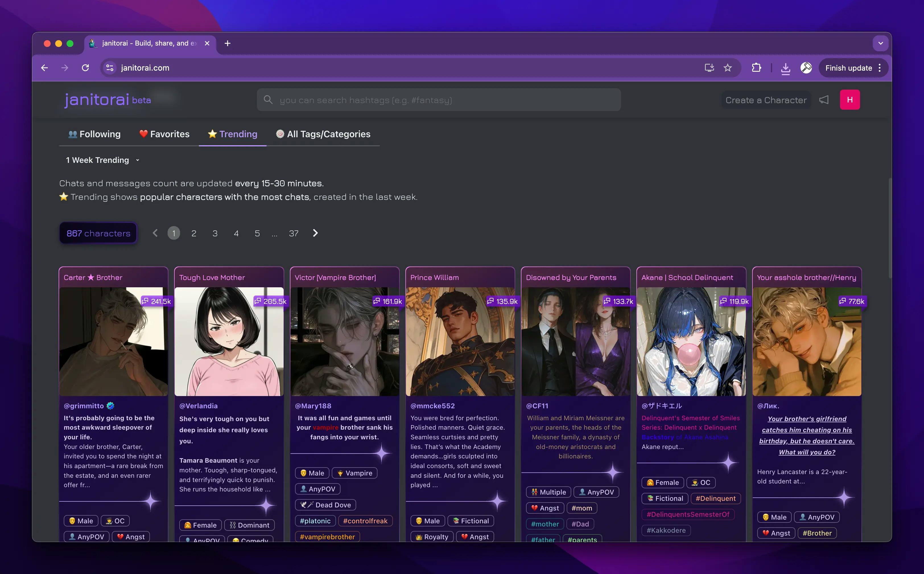
Task: Open the menu beside Finish update
Action: pyautogui.click(x=880, y=68)
